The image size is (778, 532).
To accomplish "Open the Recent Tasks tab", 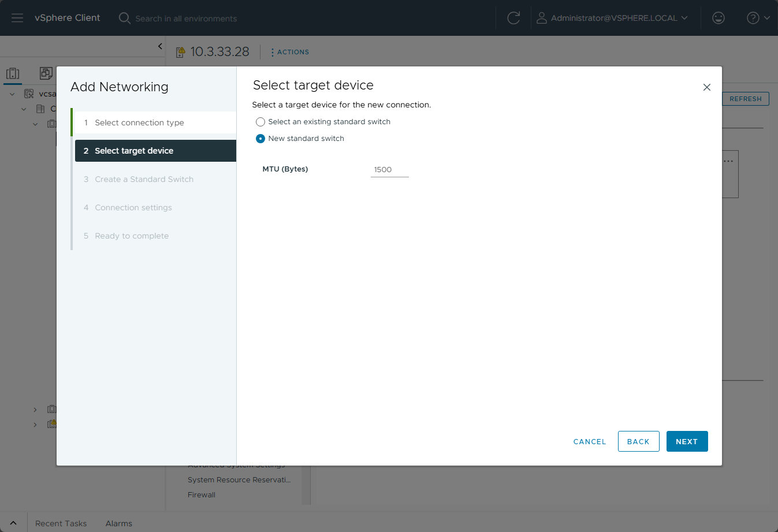I will [61, 523].
